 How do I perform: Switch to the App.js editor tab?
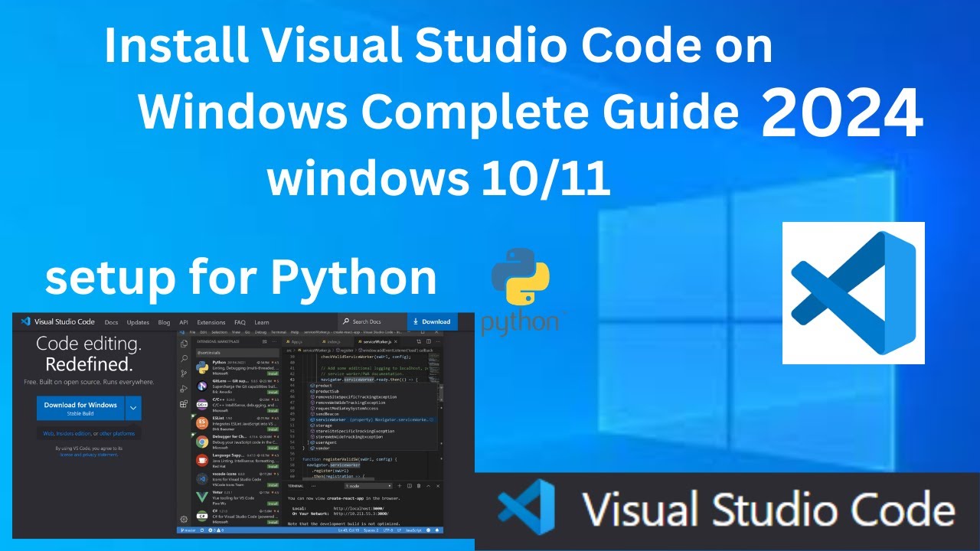coord(297,342)
